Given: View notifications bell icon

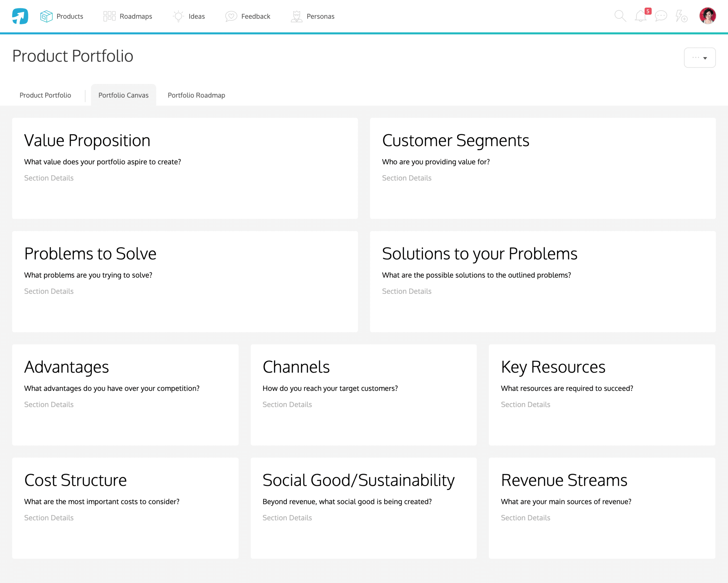Looking at the screenshot, I should [x=641, y=16].
